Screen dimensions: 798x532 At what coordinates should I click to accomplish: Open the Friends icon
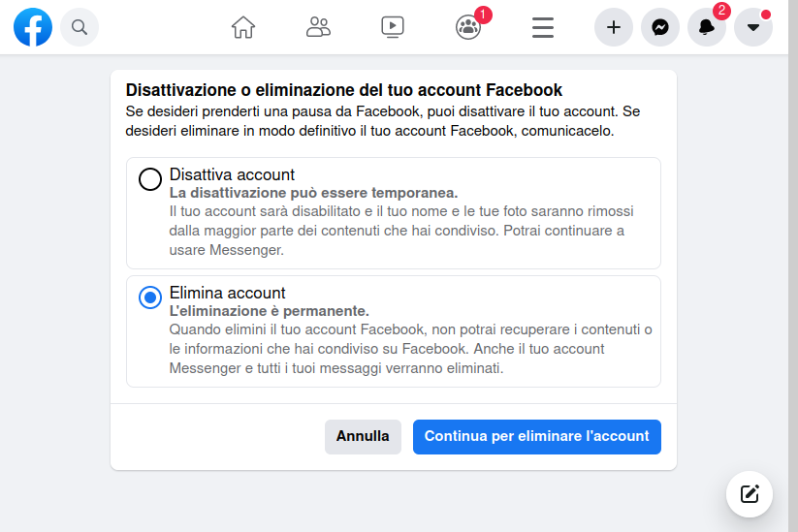318,27
